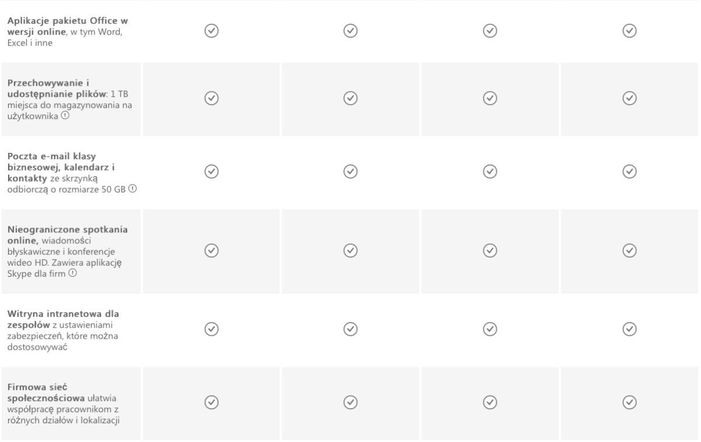Image resolution: width=701 pixels, height=442 pixels.
Task: Click first-column checkmark in the file storage row
Action: click(x=211, y=98)
